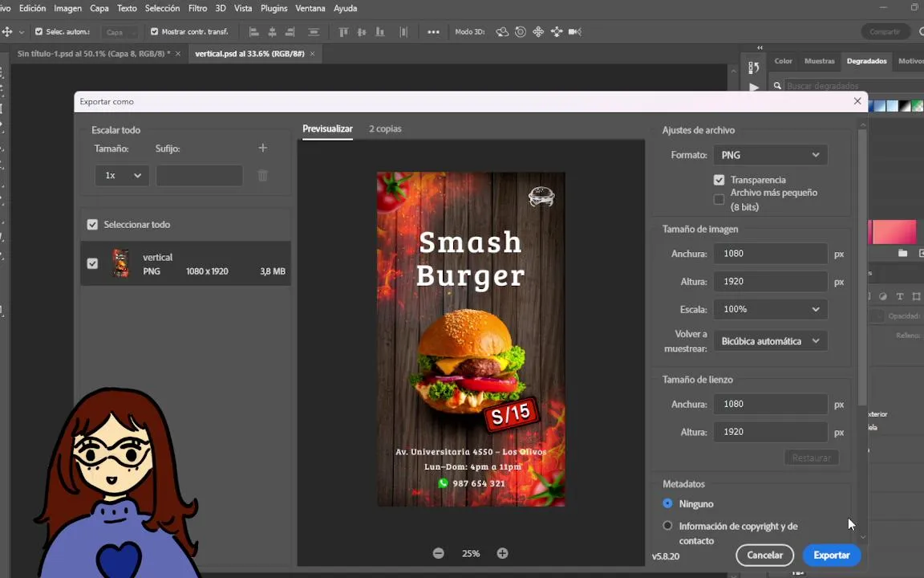The image size is (924, 578).
Task: Close the Exportar como dialog
Action: [857, 101]
